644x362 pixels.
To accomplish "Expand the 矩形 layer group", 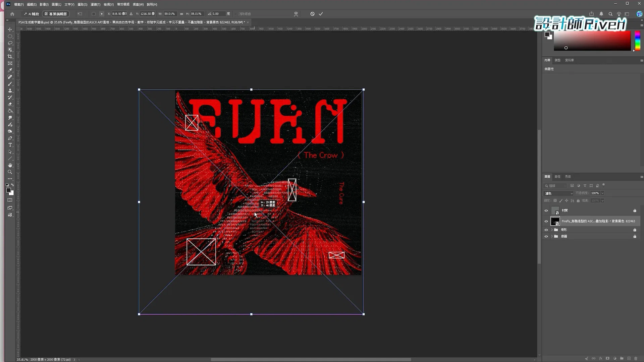I will (552, 230).
